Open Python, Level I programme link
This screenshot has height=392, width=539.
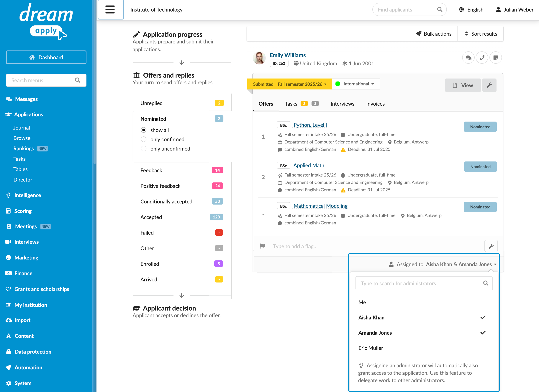(x=310, y=125)
